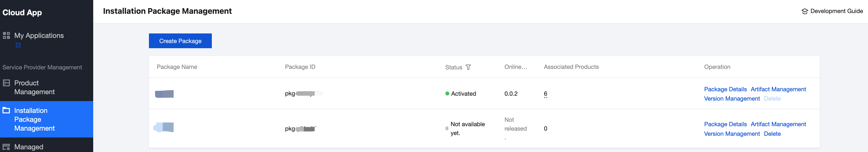Click the Product Management sidebar icon

pyautogui.click(x=6, y=83)
